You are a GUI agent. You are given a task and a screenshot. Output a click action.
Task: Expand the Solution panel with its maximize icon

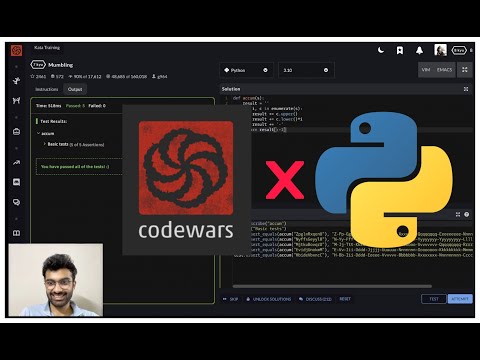pos(466,89)
